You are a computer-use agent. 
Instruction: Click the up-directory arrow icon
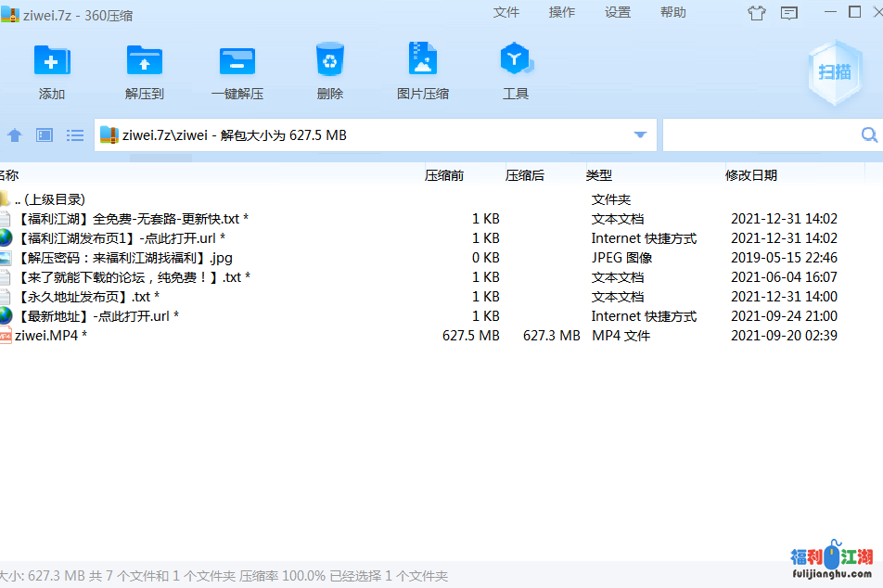[15, 135]
